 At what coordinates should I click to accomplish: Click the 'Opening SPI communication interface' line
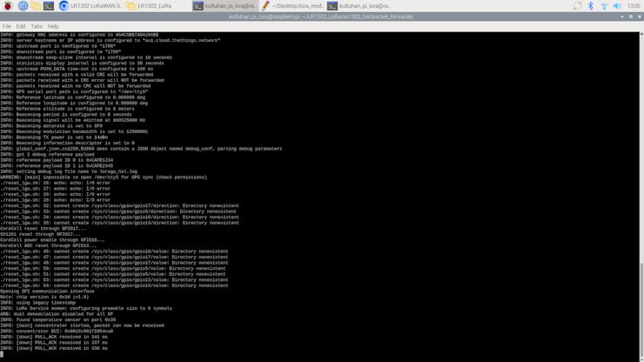pos(47,292)
